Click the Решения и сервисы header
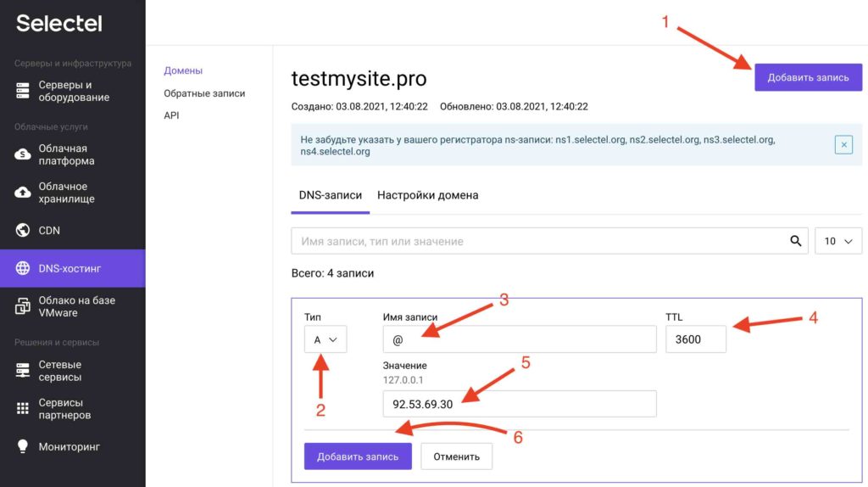The width and height of the screenshot is (868, 487). (57, 343)
